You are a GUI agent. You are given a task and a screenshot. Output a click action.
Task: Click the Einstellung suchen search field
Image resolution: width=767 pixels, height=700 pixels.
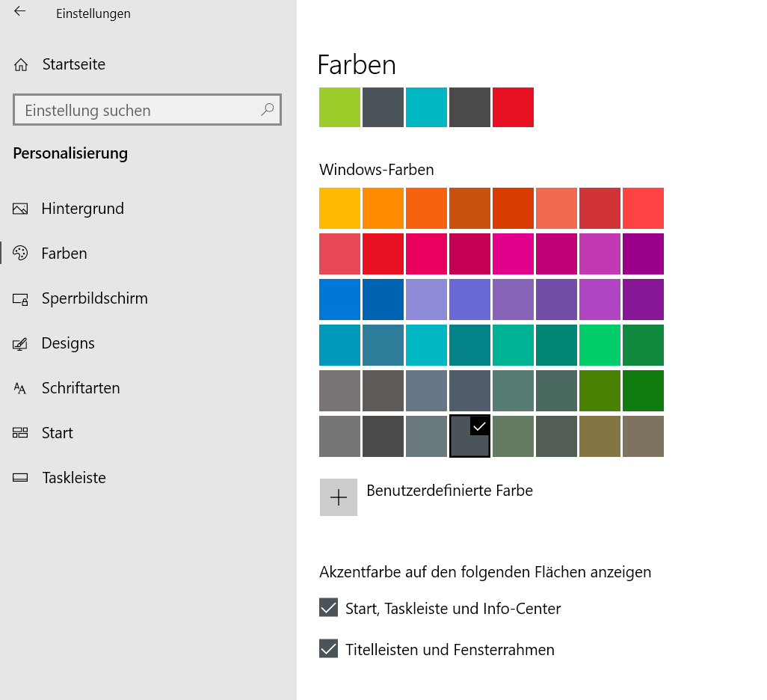coord(138,110)
